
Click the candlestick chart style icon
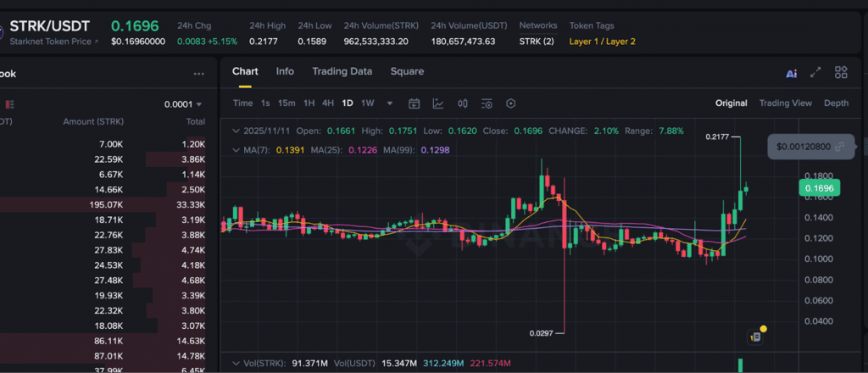coord(463,103)
